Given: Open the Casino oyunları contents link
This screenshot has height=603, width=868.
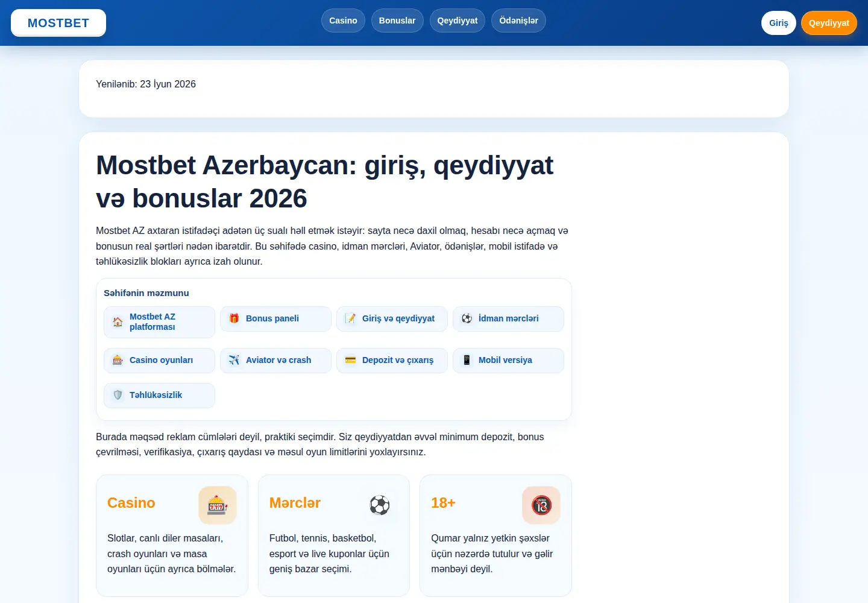Looking at the screenshot, I should 159,361.
